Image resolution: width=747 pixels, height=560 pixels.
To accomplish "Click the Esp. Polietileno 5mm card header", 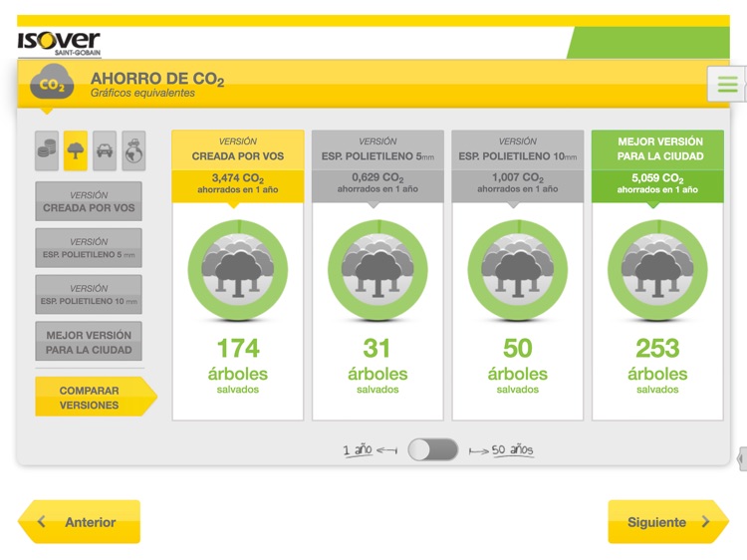I will (x=377, y=149).
